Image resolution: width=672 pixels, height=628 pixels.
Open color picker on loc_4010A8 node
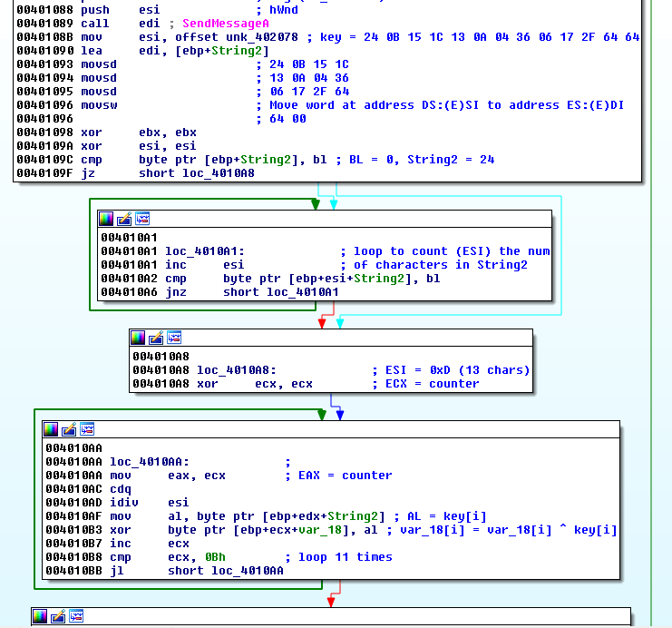[x=138, y=338]
